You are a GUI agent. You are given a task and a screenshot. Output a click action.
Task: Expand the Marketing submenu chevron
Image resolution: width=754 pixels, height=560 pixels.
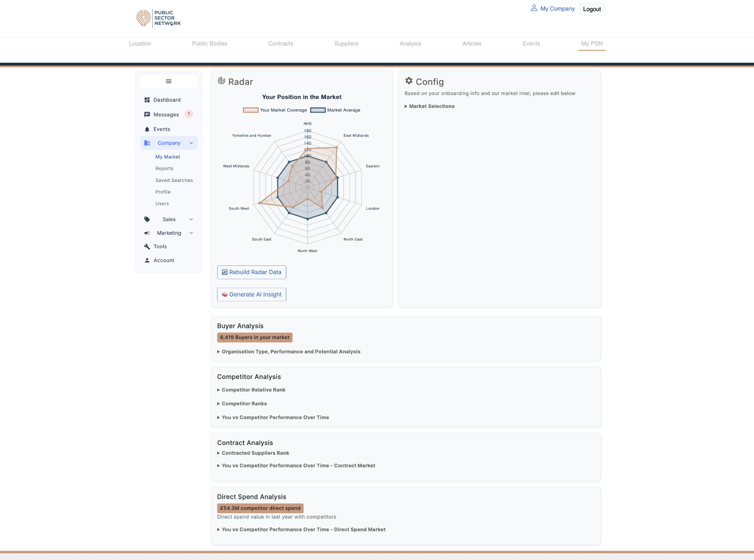coord(191,233)
